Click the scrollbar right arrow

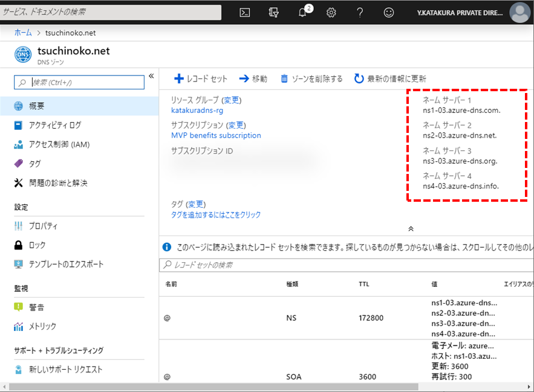529,387
